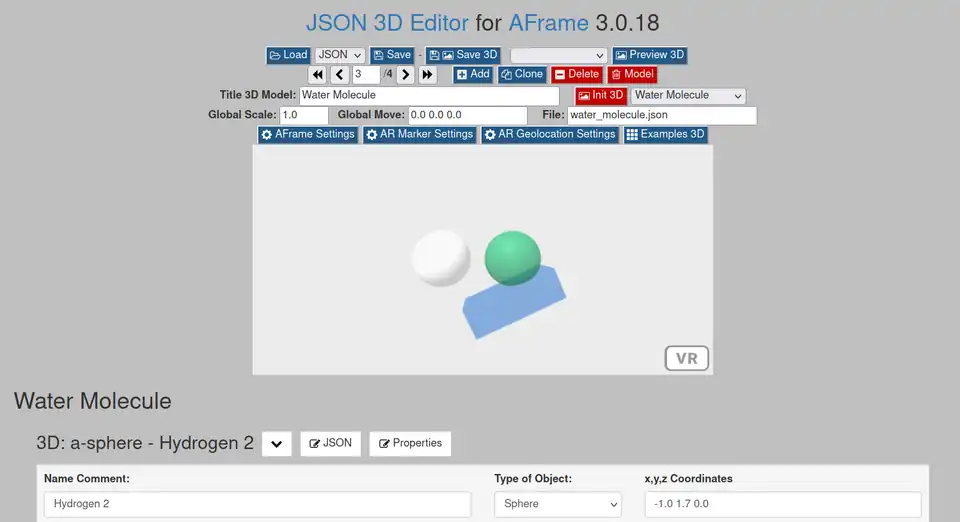Click the Global Scale field
The width and height of the screenshot is (960, 522).
(x=304, y=115)
